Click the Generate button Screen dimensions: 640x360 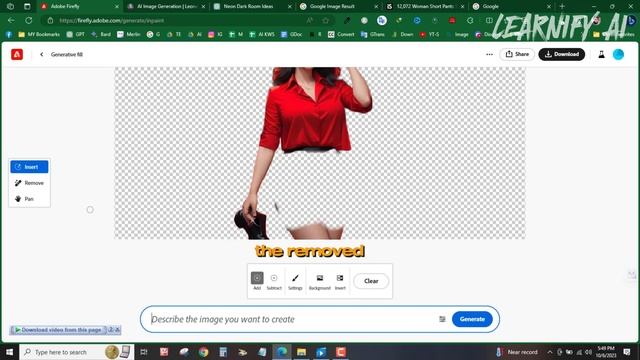point(472,319)
